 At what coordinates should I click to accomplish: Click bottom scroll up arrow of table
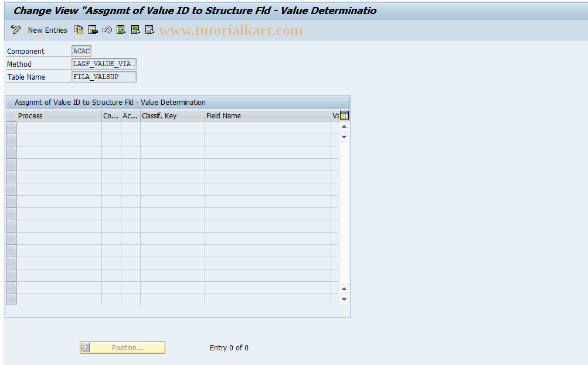pyautogui.click(x=344, y=289)
